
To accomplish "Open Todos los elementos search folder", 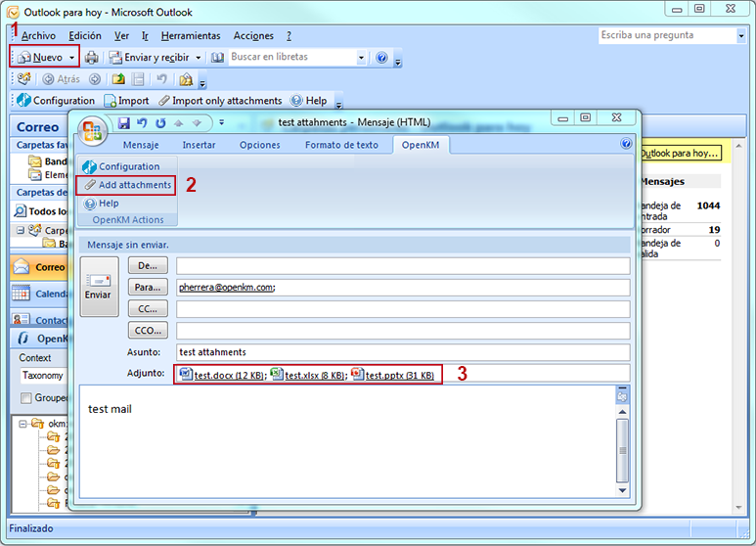I will 42,211.
